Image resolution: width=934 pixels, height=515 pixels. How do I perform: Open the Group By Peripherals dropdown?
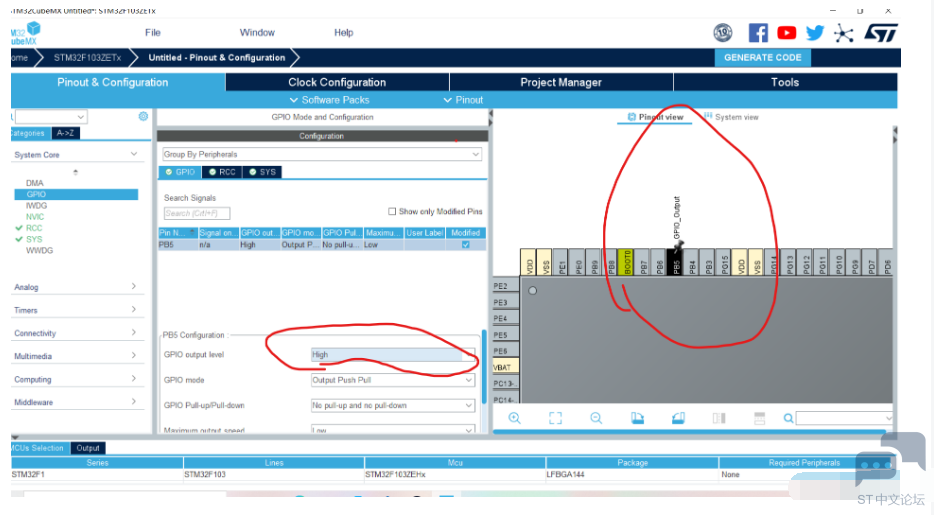pyautogui.click(x=322, y=154)
